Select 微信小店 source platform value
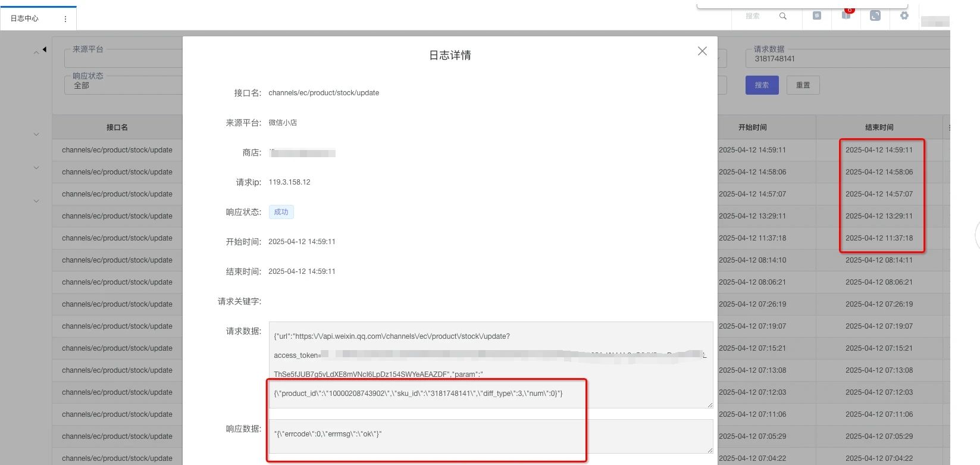This screenshot has width=980, height=465. pos(283,123)
